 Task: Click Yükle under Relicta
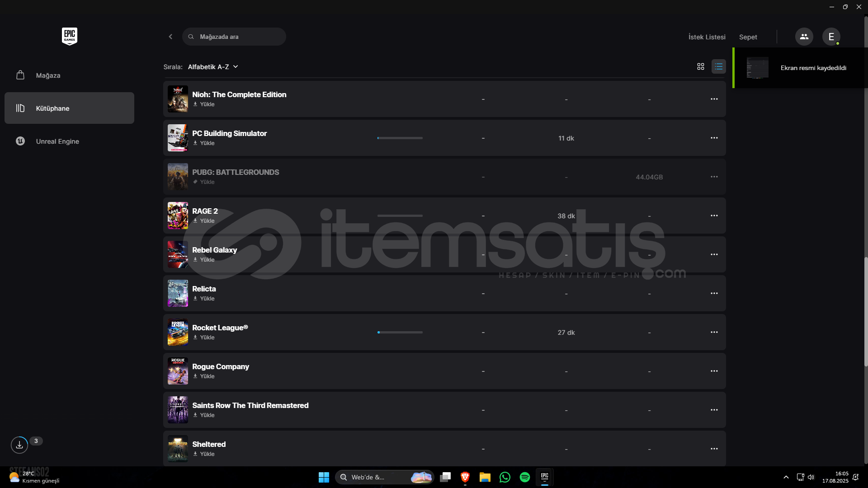[x=204, y=299]
